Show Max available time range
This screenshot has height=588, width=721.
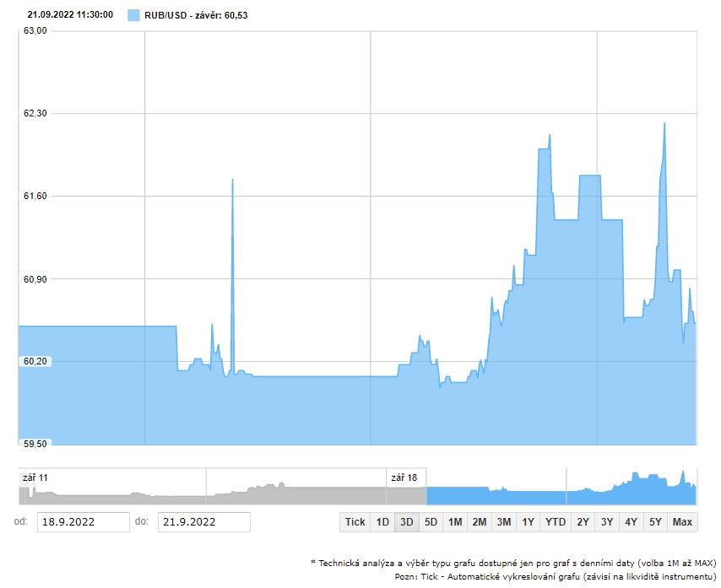click(682, 522)
